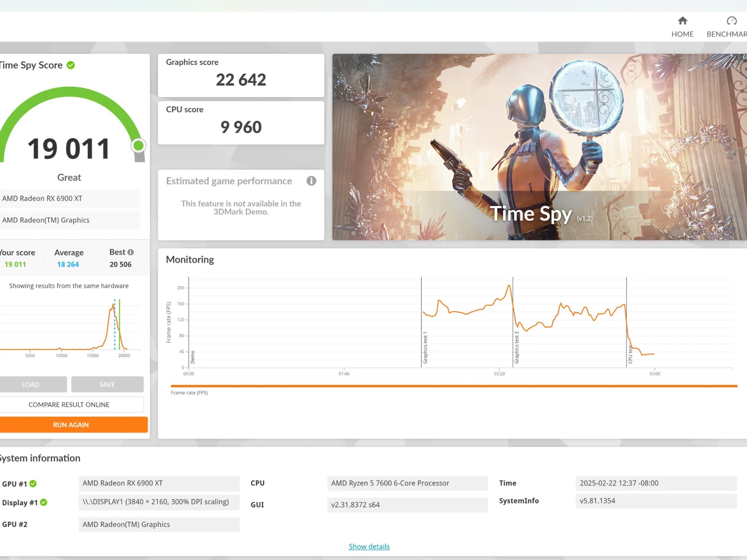Image resolution: width=747 pixels, height=560 pixels.
Task: Click the green validation check by Time Spy Score
Action: [71, 65]
